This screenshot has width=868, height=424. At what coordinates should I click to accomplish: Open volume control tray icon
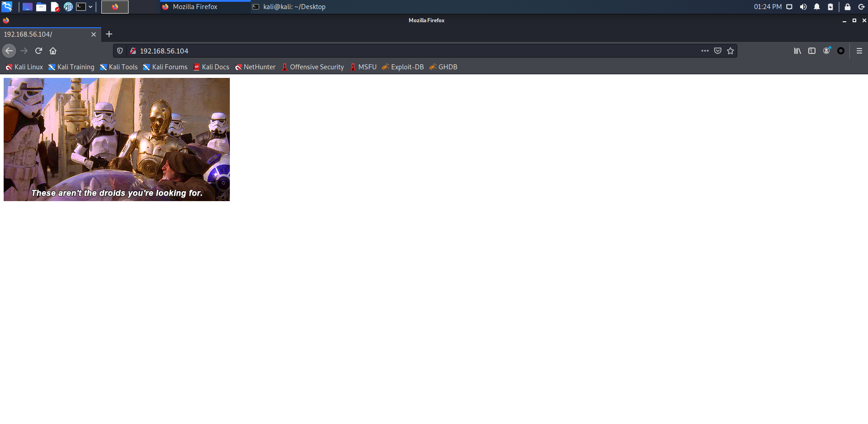click(x=803, y=7)
